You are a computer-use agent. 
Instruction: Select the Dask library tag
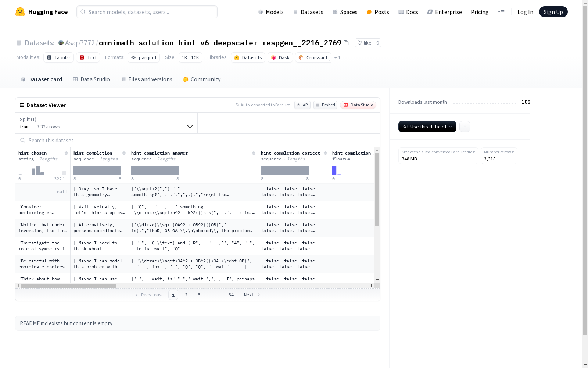(x=280, y=57)
